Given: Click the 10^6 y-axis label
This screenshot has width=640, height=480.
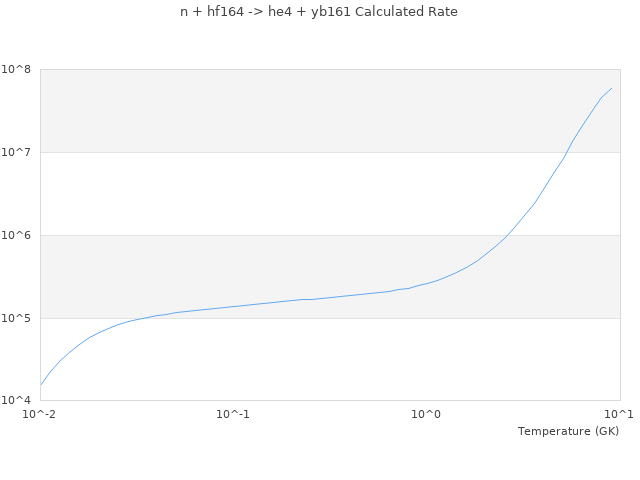Looking at the screenshot, I should pyautogui.click(x=17, y=236).
